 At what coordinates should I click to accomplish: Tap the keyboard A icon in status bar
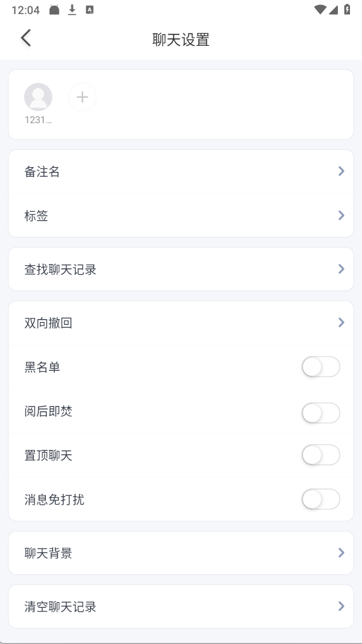89,10
